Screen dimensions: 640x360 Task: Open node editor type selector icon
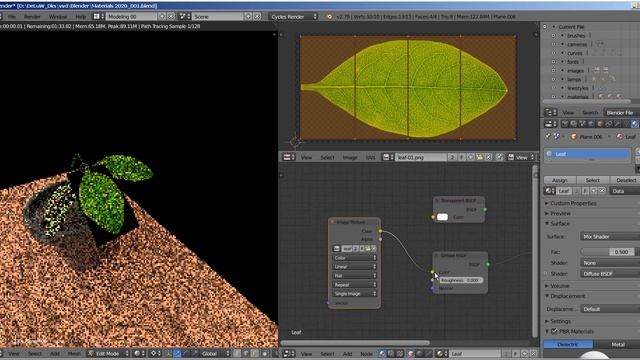(289, 354)
